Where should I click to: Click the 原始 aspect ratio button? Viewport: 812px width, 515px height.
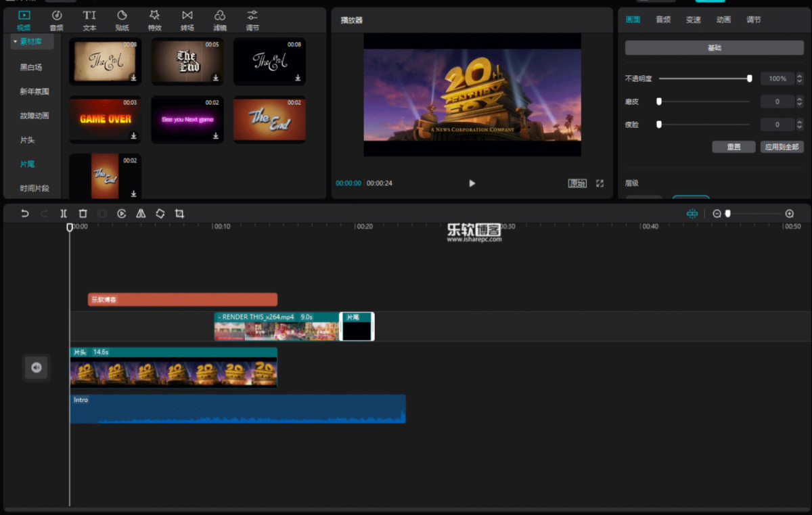click(577, 183)
